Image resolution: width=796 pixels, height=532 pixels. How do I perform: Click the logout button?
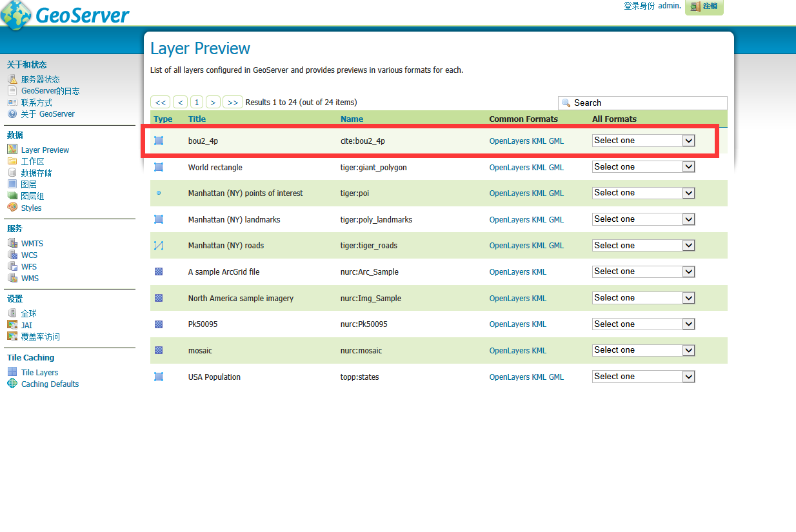(704, 6)
